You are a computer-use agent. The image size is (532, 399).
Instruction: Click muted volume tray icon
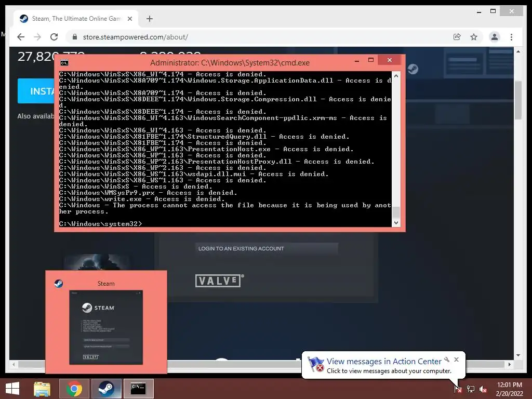[483, 389]
